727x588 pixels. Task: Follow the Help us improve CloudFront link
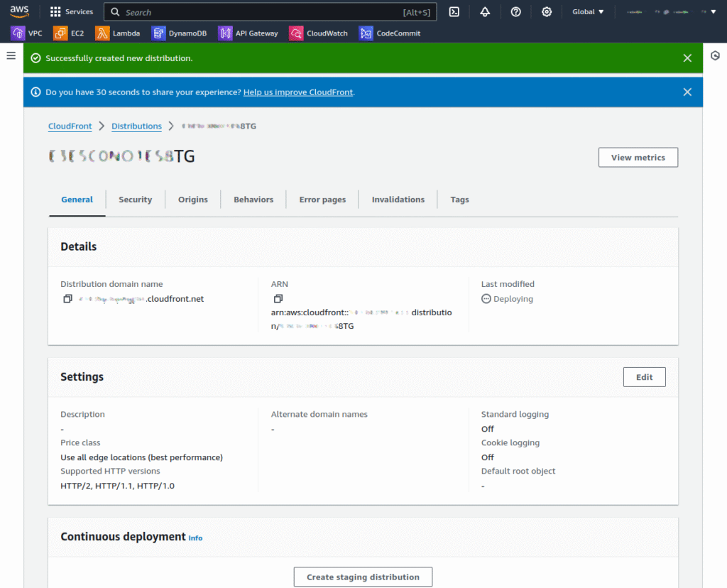pyautogui.click(x=298, y=92)
